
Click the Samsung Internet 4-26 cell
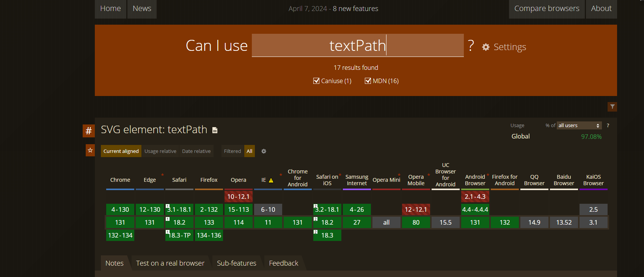(357, 209)
